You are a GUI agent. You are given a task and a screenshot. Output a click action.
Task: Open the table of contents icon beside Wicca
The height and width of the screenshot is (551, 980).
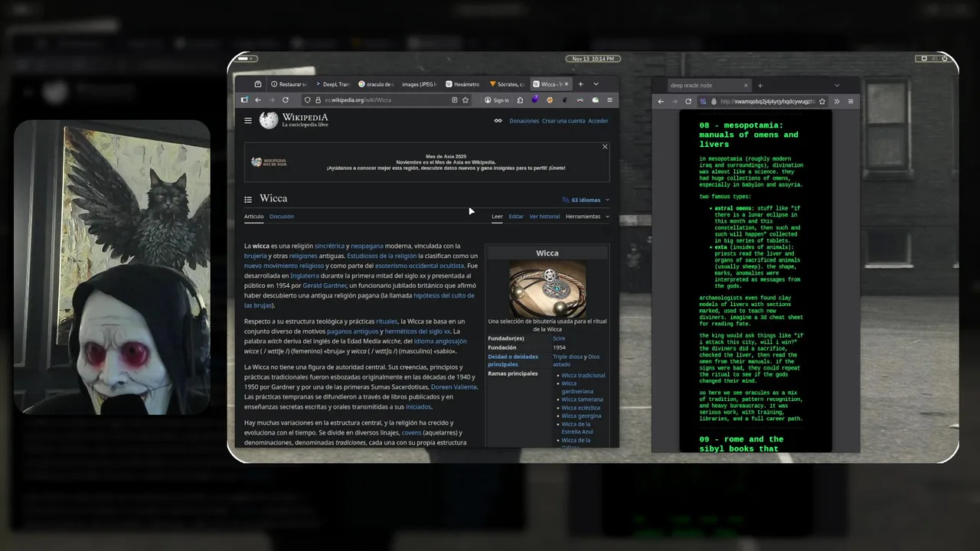[248, 200]
